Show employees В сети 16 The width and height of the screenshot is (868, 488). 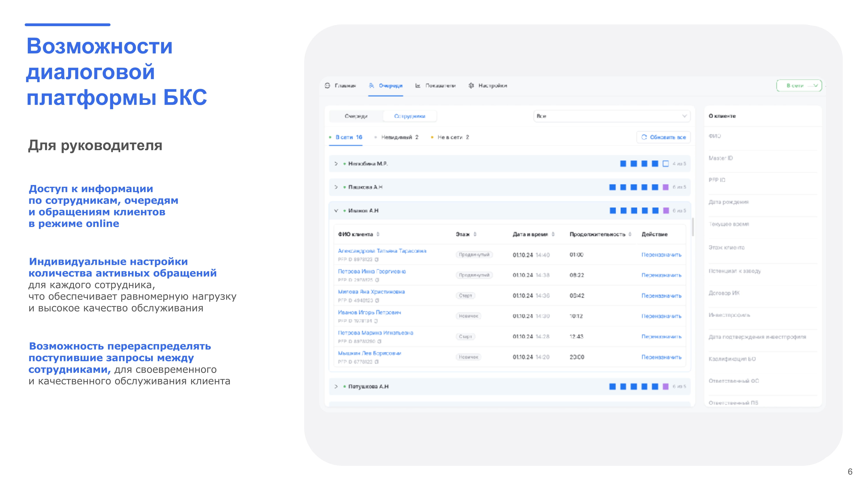tap(346, 137)
